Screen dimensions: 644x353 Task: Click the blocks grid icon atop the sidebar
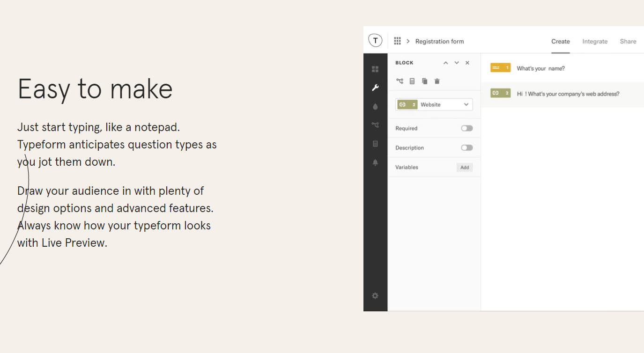click(x=375, y=69)
